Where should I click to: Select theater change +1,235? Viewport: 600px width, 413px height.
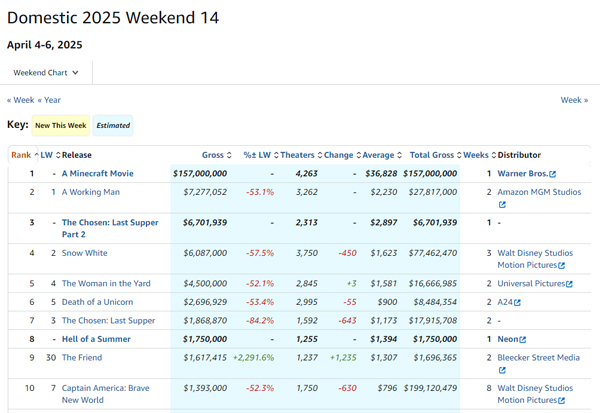pyautogui.click(x=343, y=357)
